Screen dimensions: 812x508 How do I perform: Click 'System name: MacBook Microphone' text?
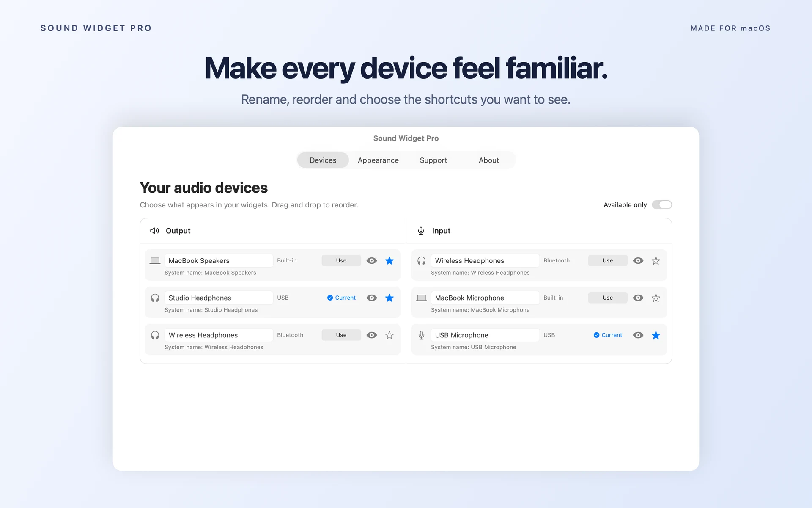coord(480,310)
